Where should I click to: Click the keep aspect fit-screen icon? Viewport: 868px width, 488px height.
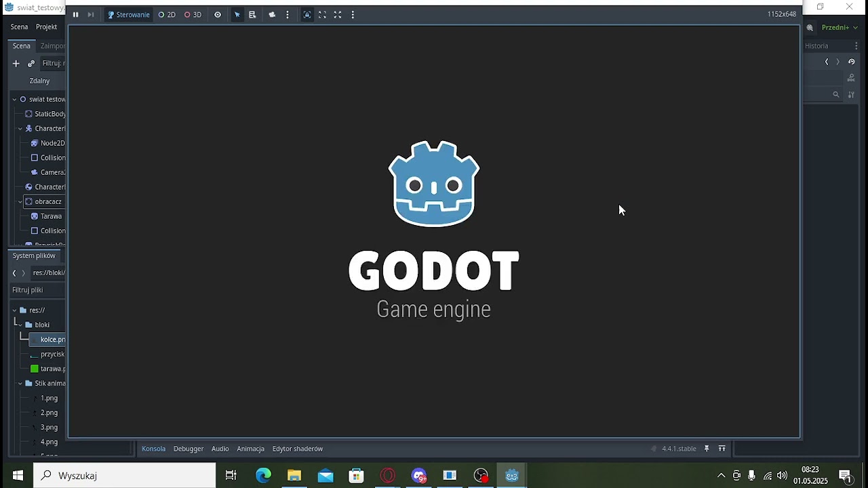pyautogui.click(x=322, y=15)
